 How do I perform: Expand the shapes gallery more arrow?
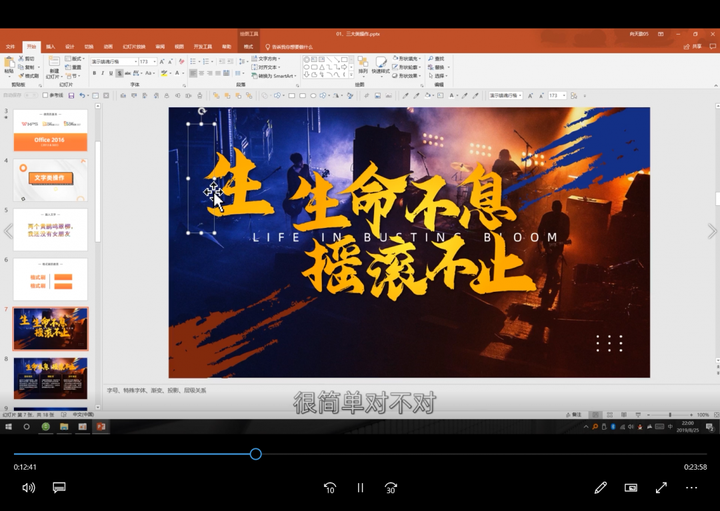[351, 75]
